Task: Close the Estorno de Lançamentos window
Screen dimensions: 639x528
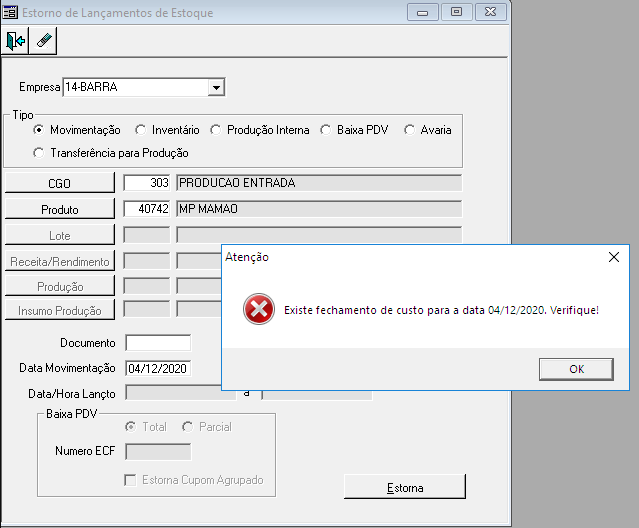Action: point(491,12)
